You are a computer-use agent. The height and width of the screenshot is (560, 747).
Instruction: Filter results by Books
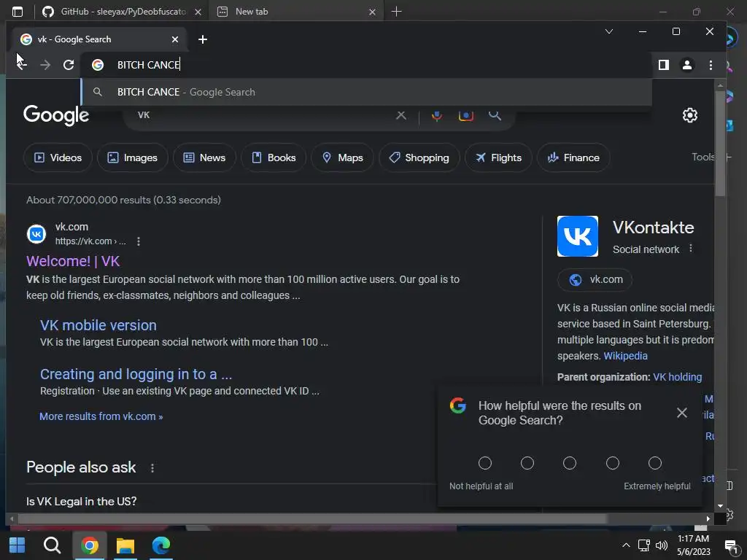point(274,157)
